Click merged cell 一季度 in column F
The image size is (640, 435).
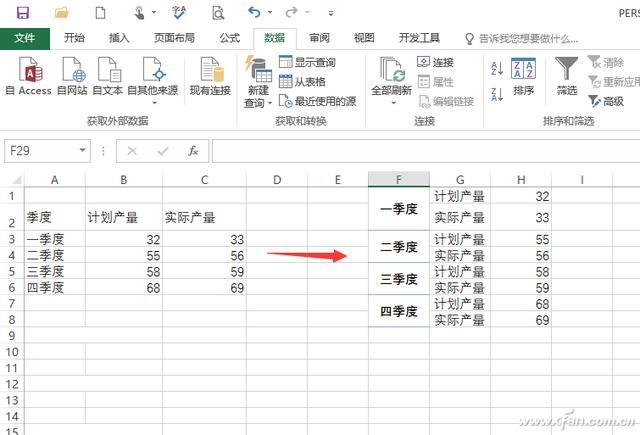(x=399, y=209)
